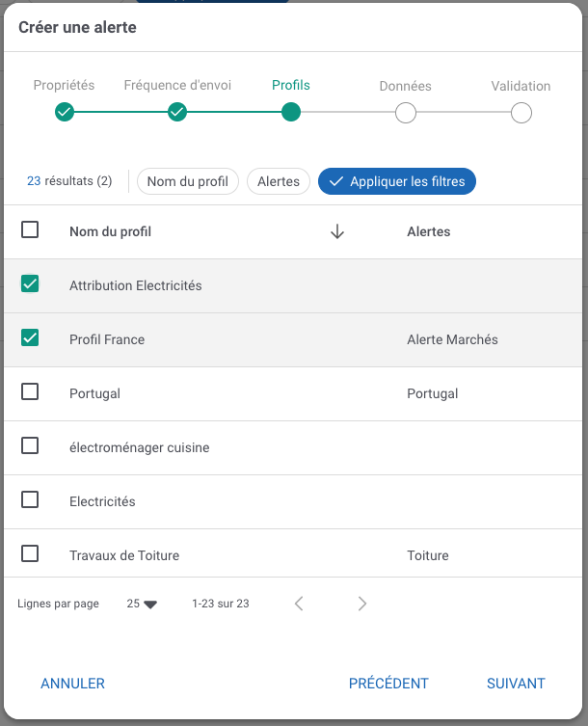Open Nom du profil filter chip
This screenshot has height=726, width=588.
(x=187, y=181)
